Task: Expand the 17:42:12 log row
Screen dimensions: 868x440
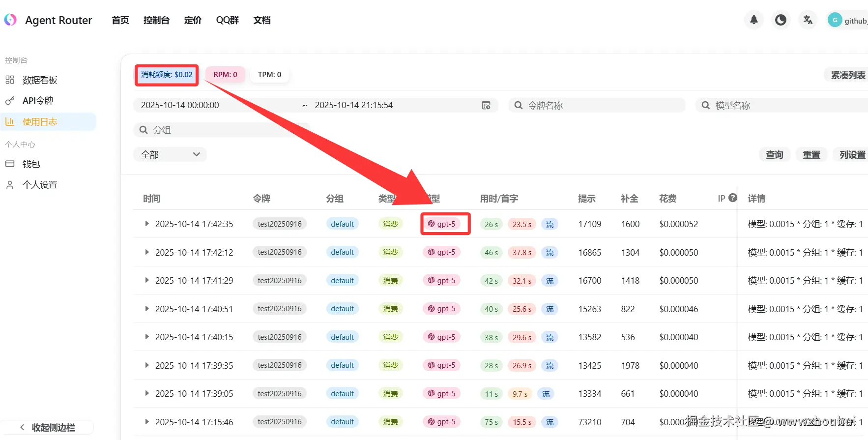Action: (x=146, y=252)
